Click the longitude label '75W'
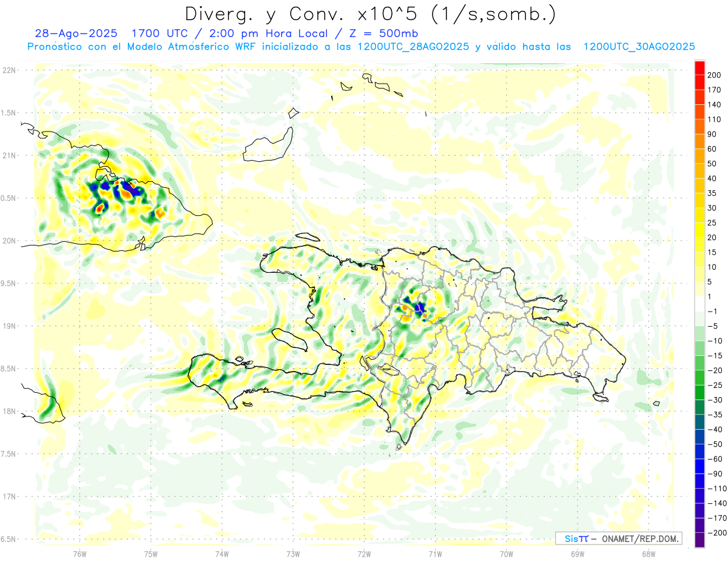 click(x=150, y=554)
